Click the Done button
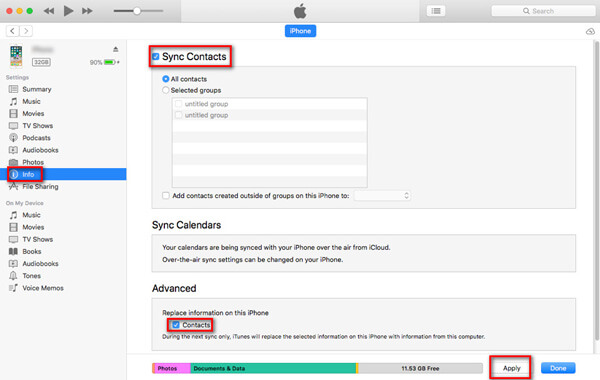Screen dimensions: 600x380 pos(558,368)
